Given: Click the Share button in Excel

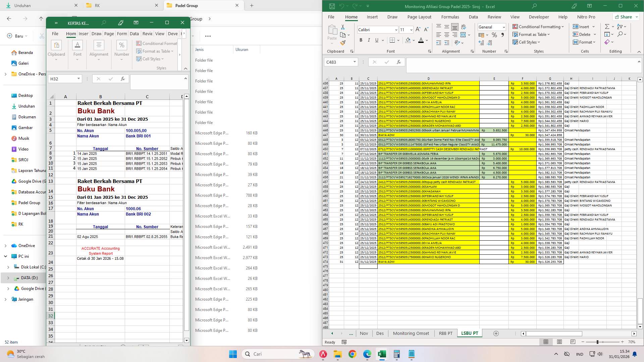Looking at the screenshot, I should 626,17.
